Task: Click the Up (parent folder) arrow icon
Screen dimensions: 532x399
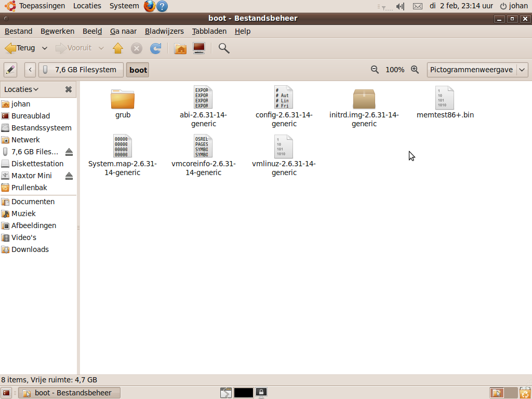Action: (x=118, y=48)
